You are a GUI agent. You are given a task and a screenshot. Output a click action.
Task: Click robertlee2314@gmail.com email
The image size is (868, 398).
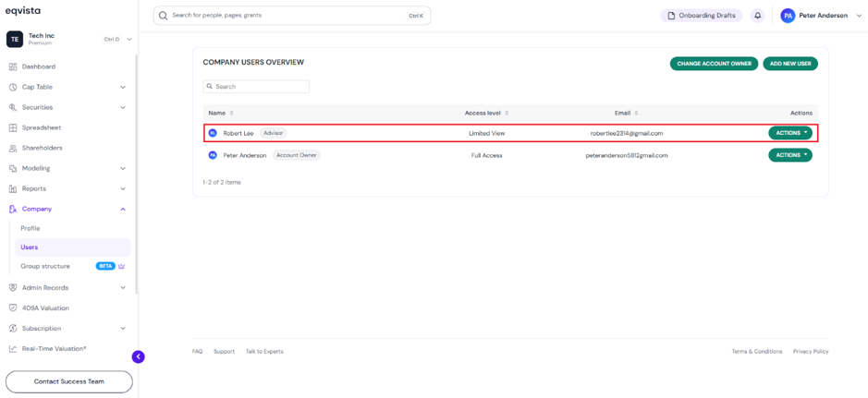pyautogui.click(x=627, y=133)
